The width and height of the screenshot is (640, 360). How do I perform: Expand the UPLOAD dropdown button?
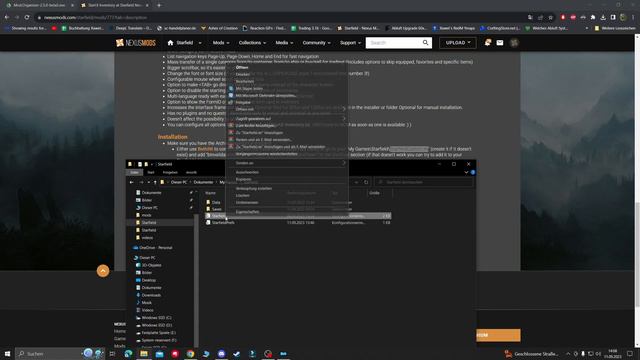pos(458,42)
